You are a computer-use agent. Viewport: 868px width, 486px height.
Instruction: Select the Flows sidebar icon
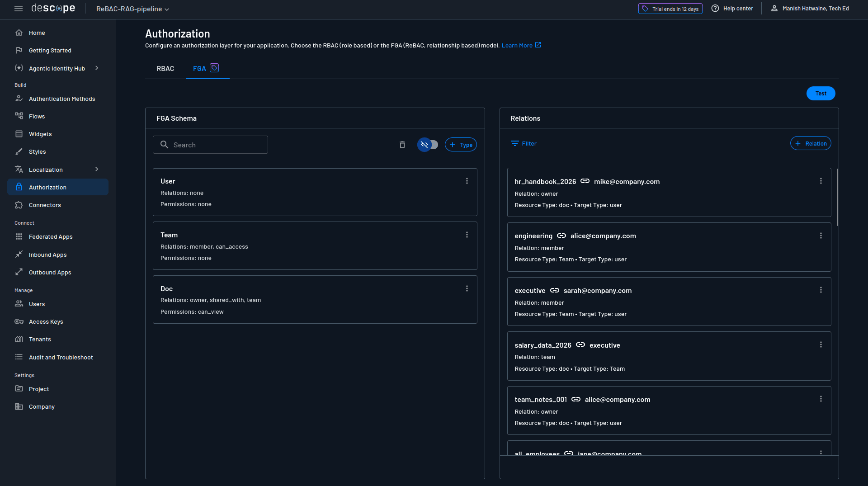click(x=19, y=116)
